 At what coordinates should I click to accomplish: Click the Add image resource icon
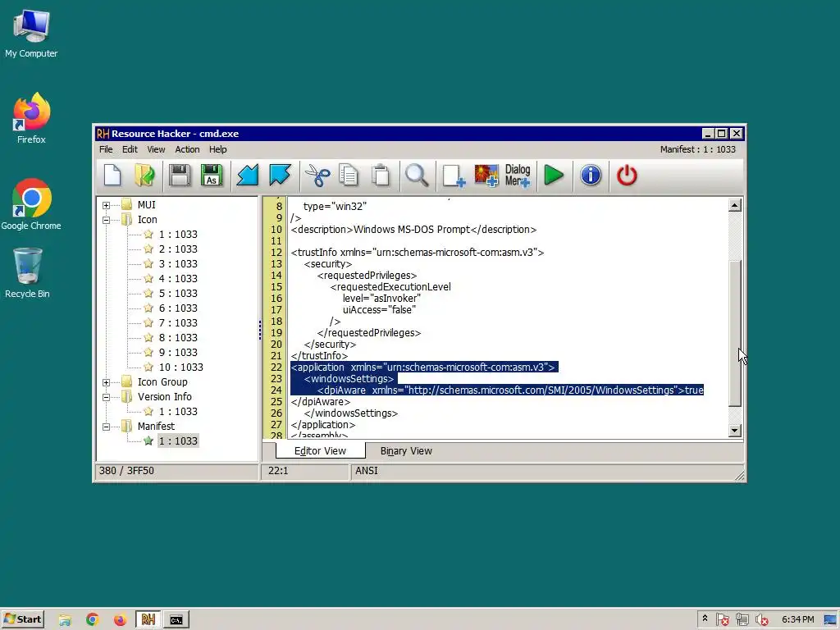point(486,176)
